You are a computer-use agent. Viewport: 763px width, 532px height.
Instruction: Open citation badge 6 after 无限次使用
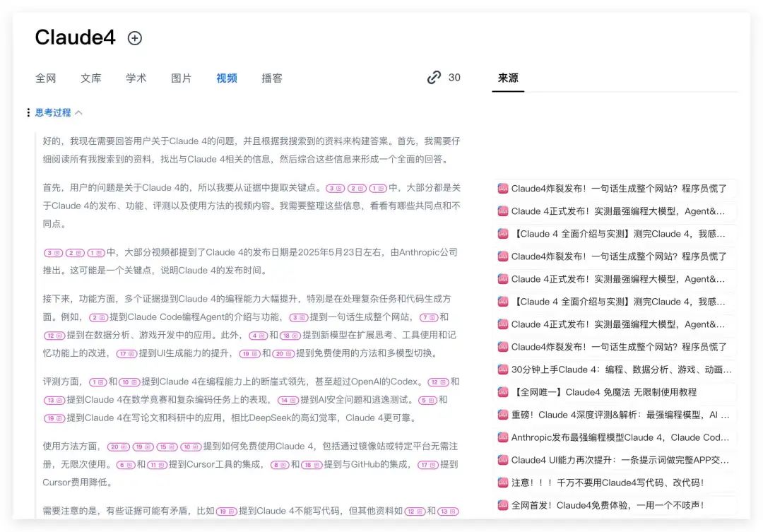(125, 465)
